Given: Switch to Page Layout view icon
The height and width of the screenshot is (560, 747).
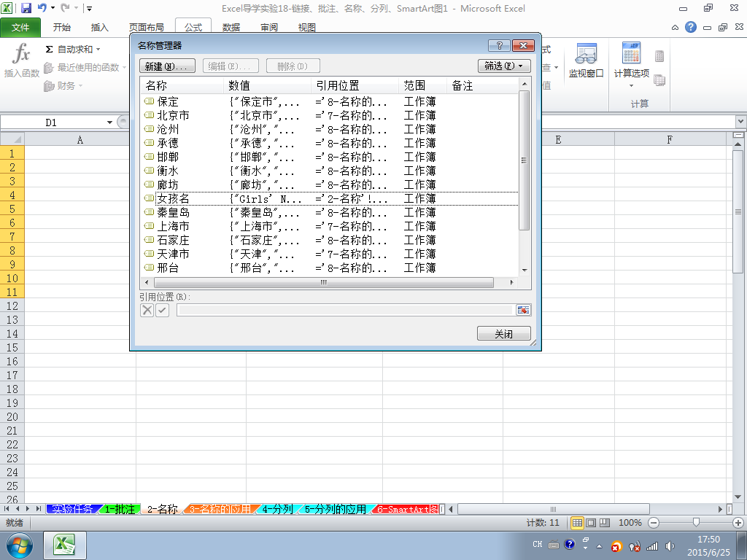Looking at the screenshot, I should coord(591,523).
